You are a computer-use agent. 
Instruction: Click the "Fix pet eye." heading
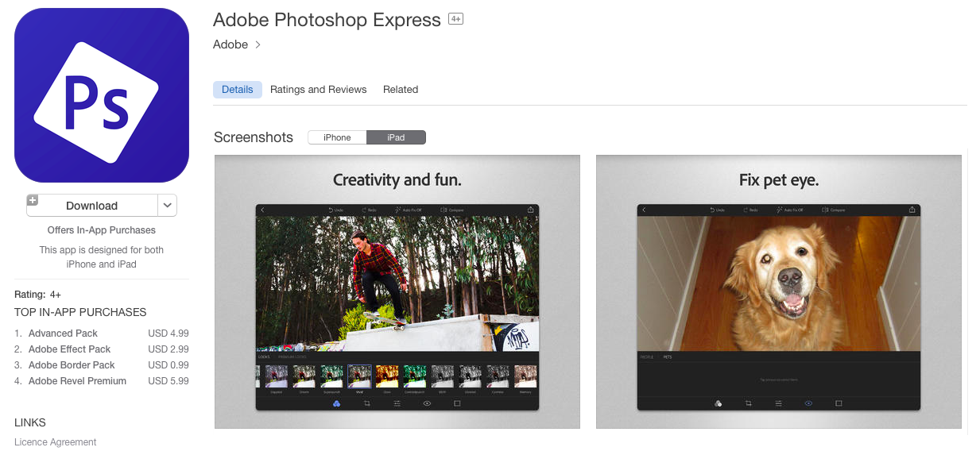coord(779,180)
